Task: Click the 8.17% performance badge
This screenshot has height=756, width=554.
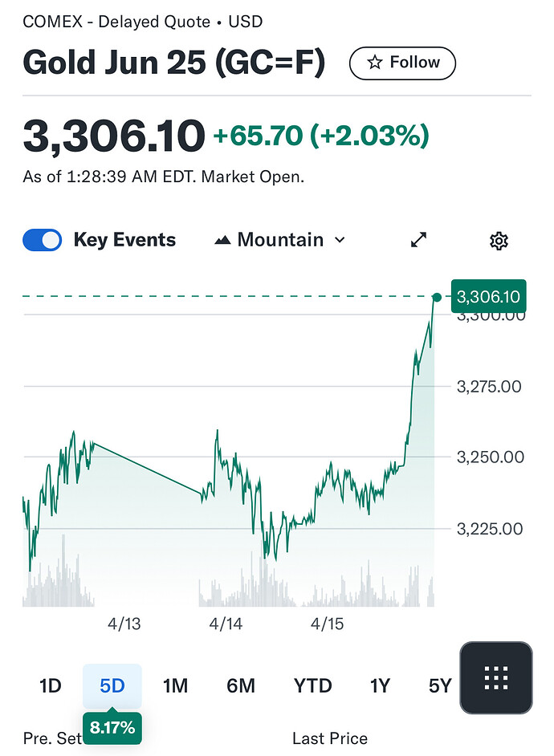Action: click(x=112, y=729)
